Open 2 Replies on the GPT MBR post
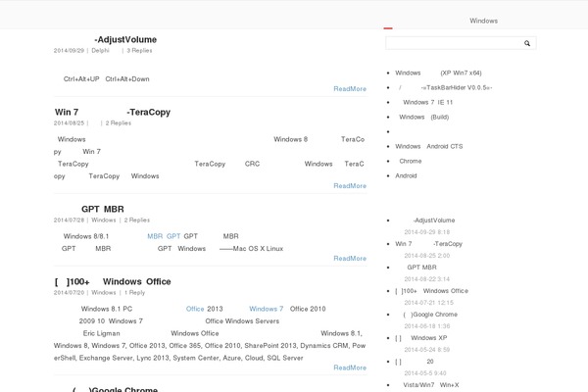This screenshot has width=588, height=392. point(137,220)
